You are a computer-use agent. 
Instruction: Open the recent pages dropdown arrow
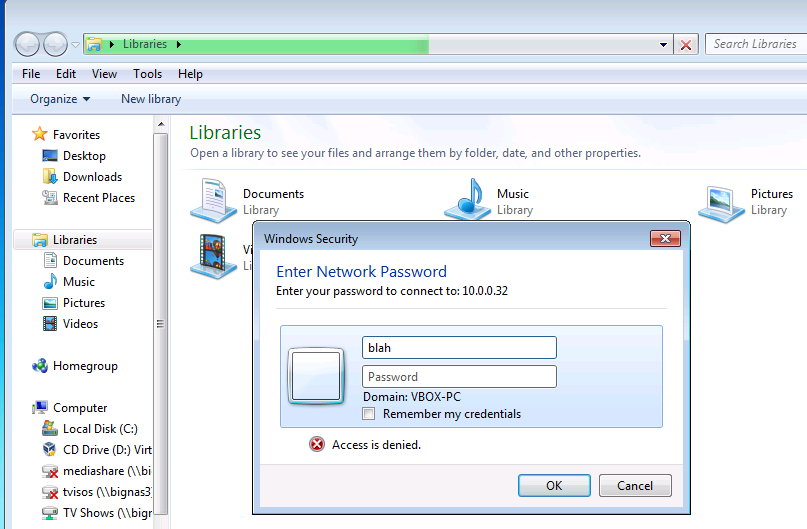point(75,45)
